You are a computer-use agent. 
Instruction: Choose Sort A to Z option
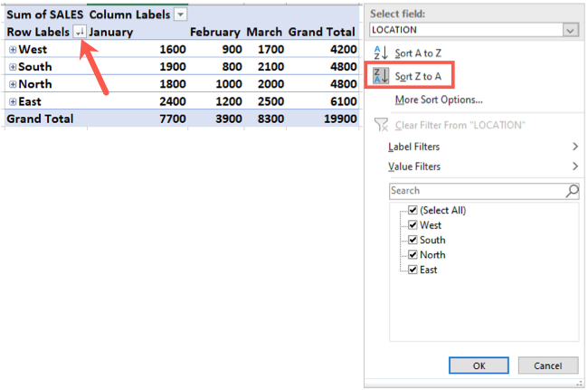click(x=418, y=53)
